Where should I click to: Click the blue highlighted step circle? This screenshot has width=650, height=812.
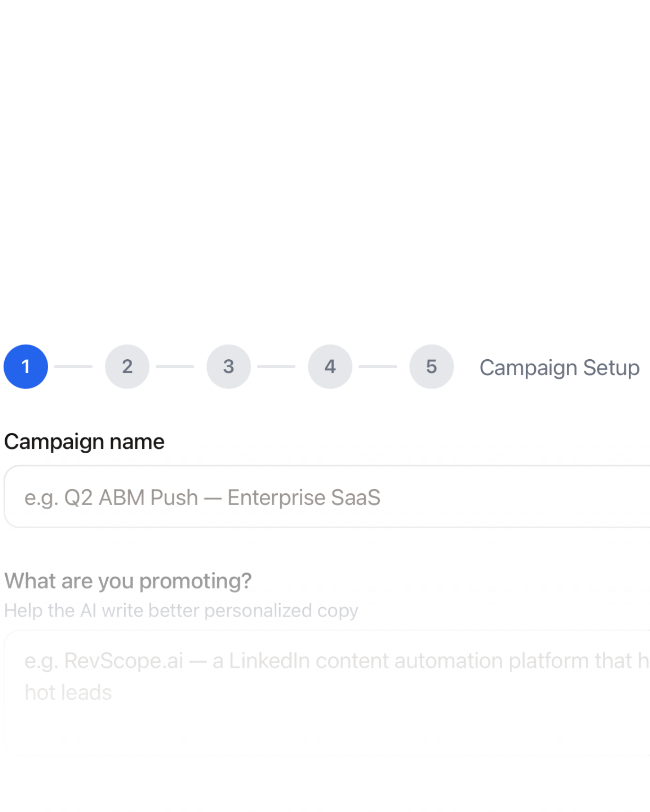coord(26,367)
